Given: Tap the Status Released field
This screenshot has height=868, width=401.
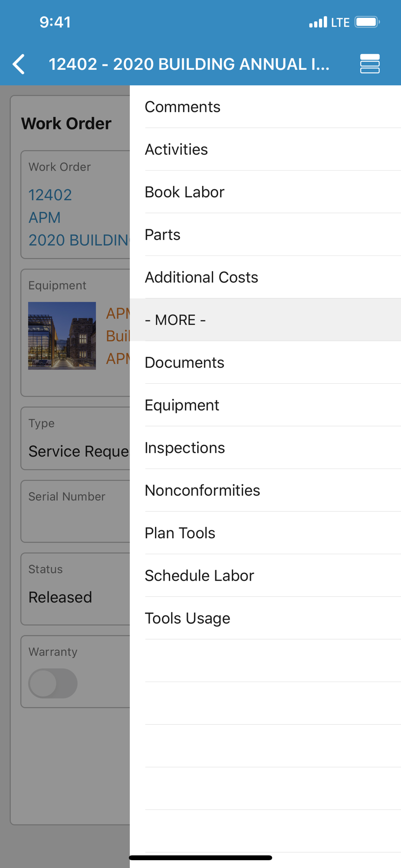Looking at the screenshot, I should (x=76, y=589).
